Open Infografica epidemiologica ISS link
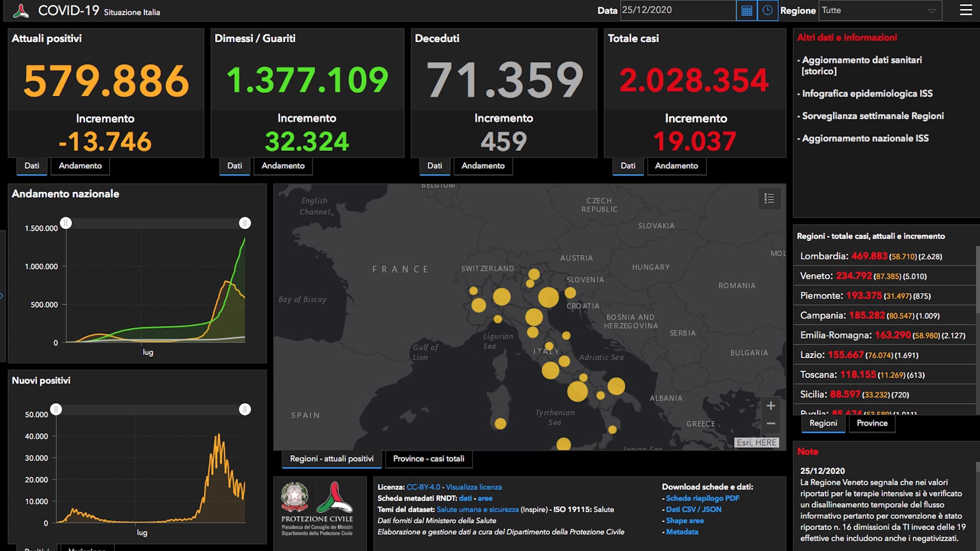The width and height of the screenshot is (980, 551). pos(867,94)
